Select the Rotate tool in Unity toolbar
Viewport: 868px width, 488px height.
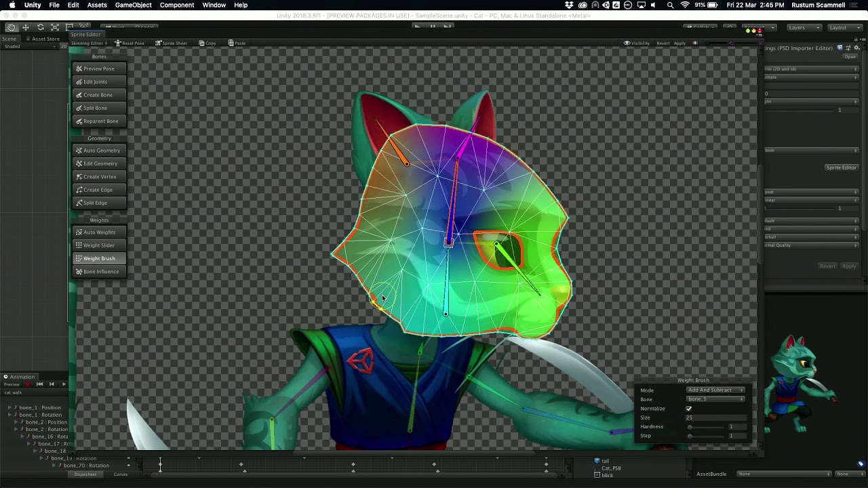pos(41,27)
